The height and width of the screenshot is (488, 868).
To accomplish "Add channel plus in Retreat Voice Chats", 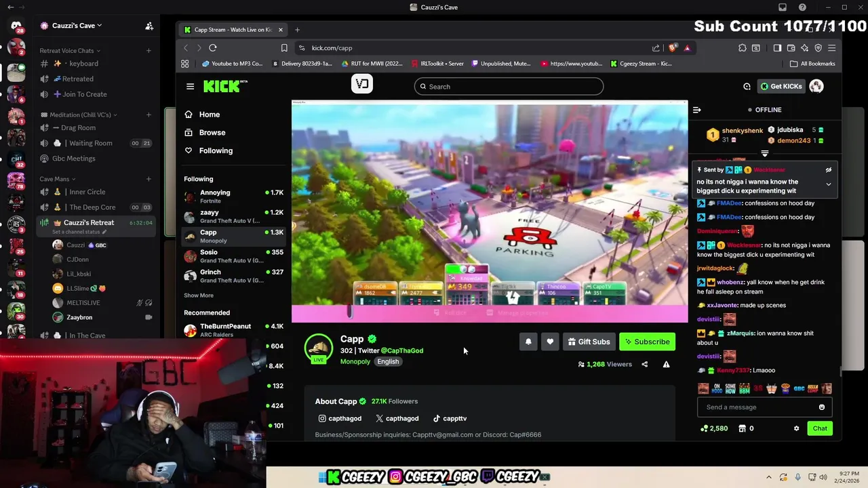I will (x=149, y=51).
